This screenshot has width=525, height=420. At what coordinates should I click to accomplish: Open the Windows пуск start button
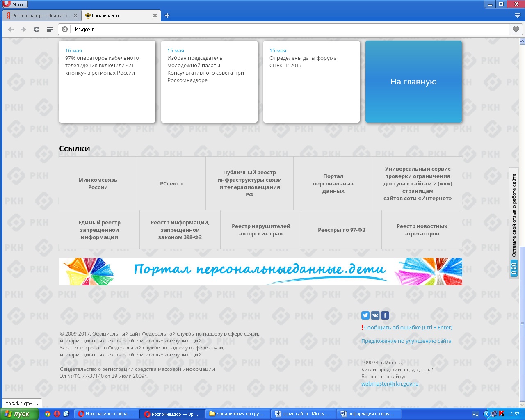(20, 414)
